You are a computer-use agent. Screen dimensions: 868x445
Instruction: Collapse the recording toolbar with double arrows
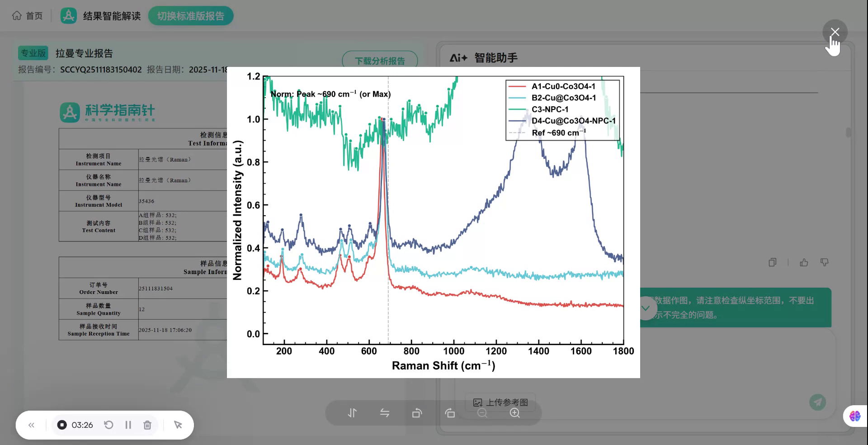click(x=31, y=425)
